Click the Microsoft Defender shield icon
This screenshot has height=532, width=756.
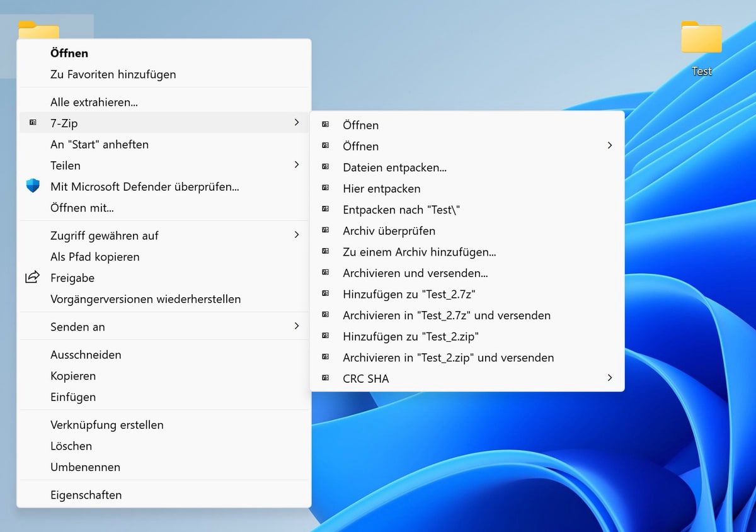[33, 186]
